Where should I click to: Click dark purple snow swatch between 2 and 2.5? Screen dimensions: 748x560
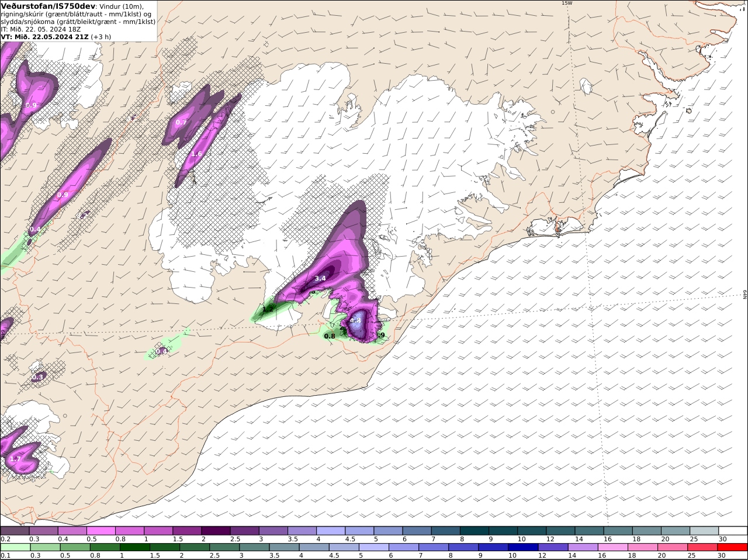coord(217,531)
